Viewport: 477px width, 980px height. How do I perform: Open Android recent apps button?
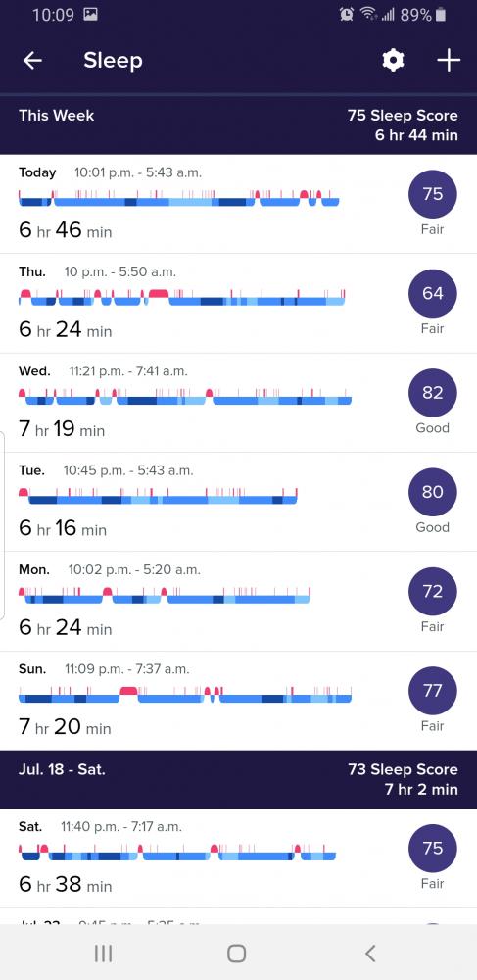(x=103, y=954)
